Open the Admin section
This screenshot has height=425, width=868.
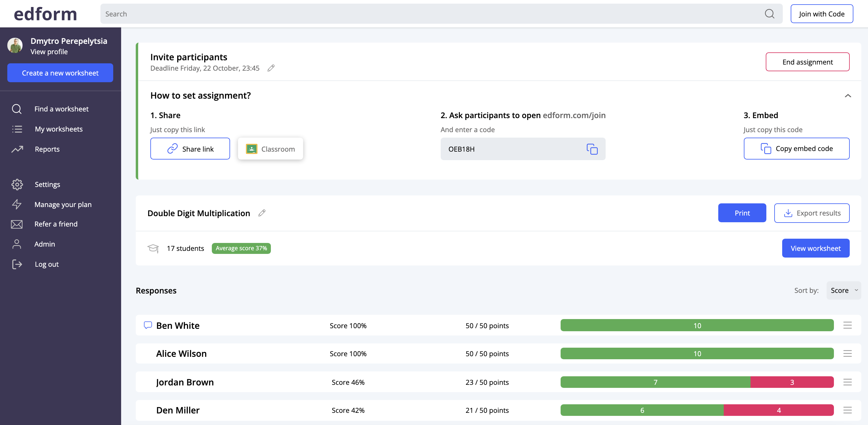pyautogui.click(x=44, y=244)
